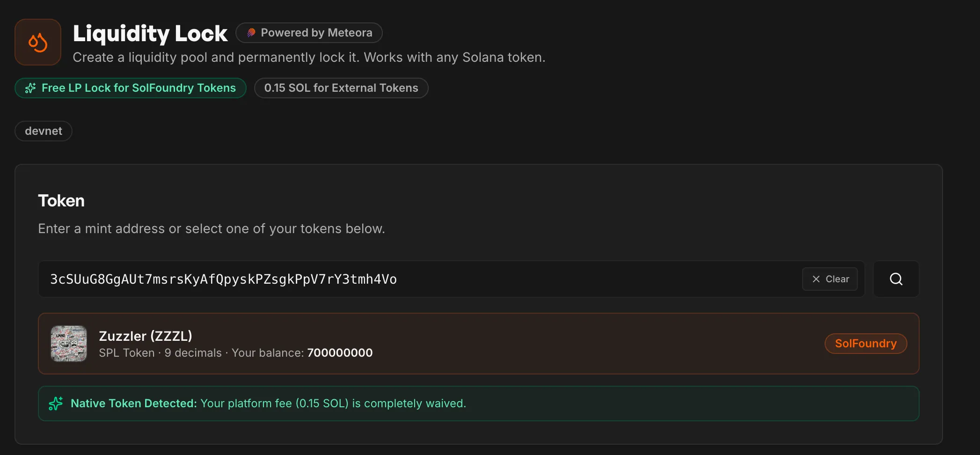This screenshot has width=980, height=455.
Task: Select the Free LP Lock for SolFoundry Tokens pill
Action: point(131,88)
